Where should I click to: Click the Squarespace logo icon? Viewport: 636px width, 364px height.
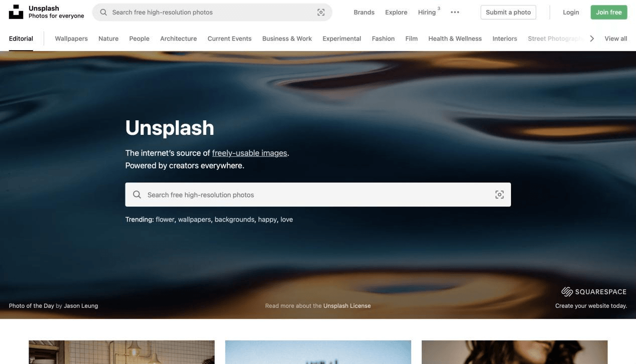[x=567, y=291]
